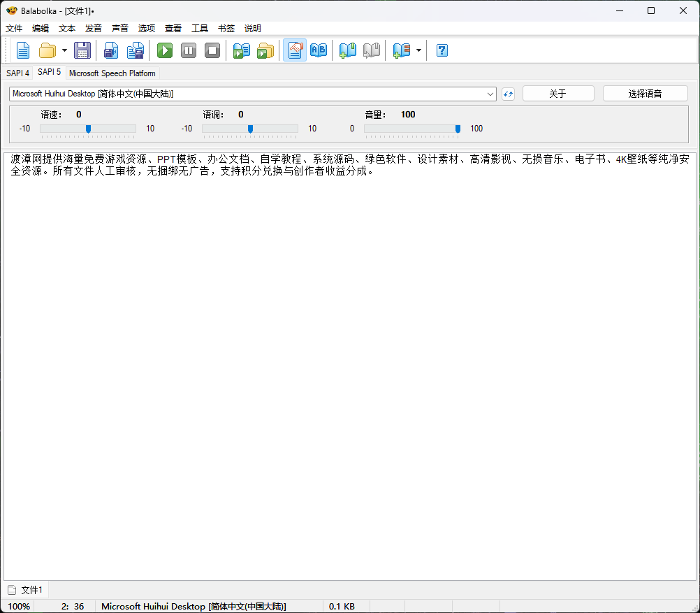The height and width of the screenshot is (613, 700).
Task: Click the voice name in status bar
Action: point(194,606)
